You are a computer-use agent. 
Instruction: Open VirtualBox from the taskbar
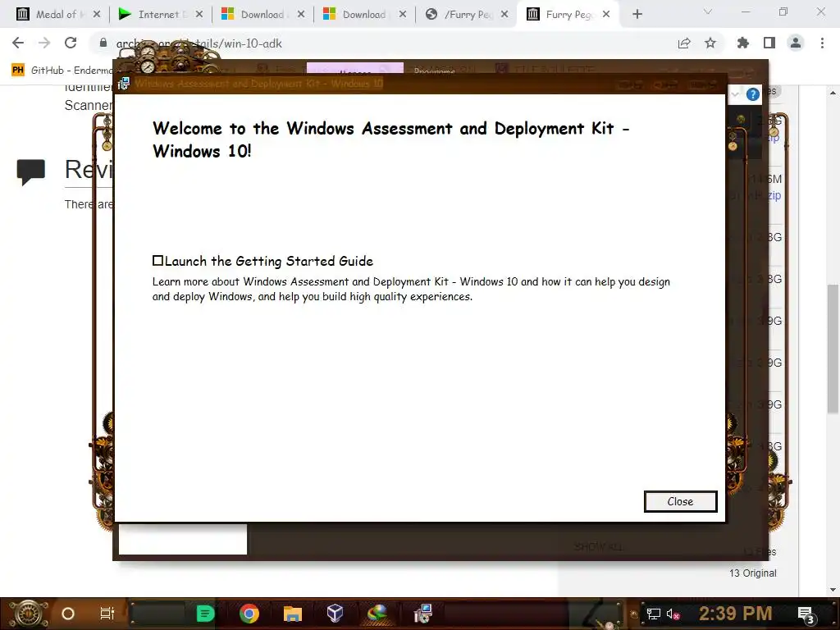335,614
